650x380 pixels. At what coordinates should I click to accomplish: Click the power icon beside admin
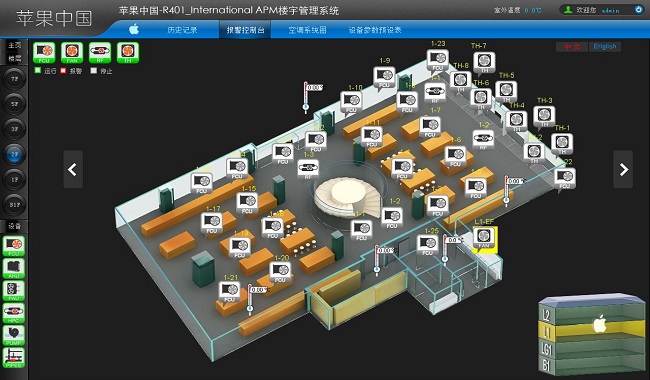[x=639, y=10]
